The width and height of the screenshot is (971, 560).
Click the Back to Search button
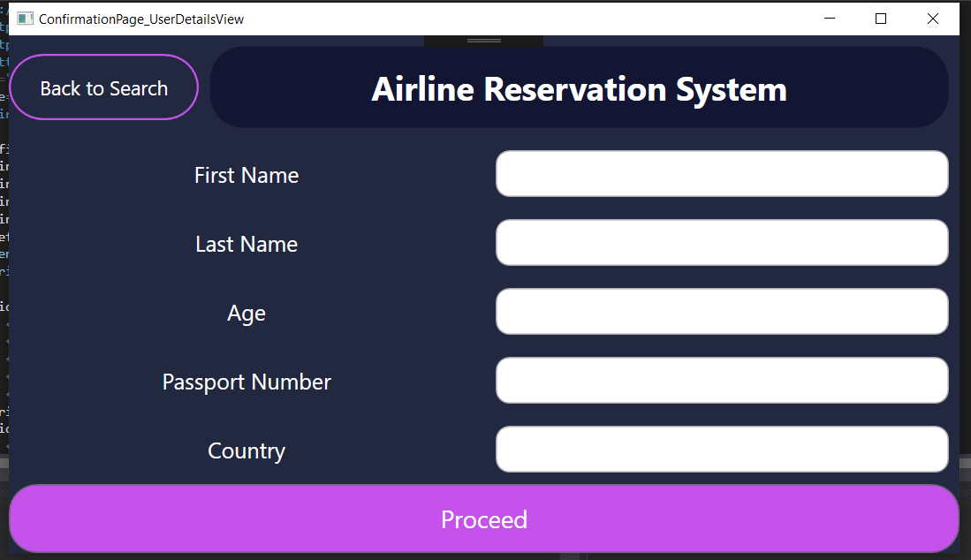pyautogui.click(x=103, y=87)
